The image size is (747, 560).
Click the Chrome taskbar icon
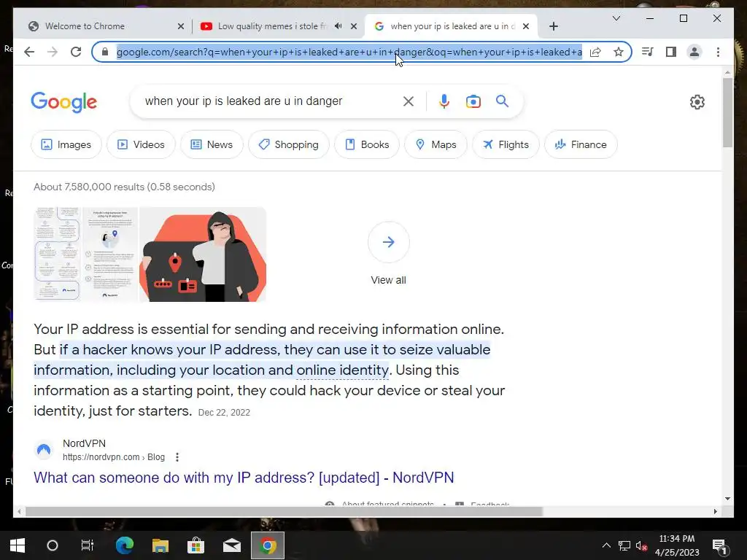(x=268, y=545)
